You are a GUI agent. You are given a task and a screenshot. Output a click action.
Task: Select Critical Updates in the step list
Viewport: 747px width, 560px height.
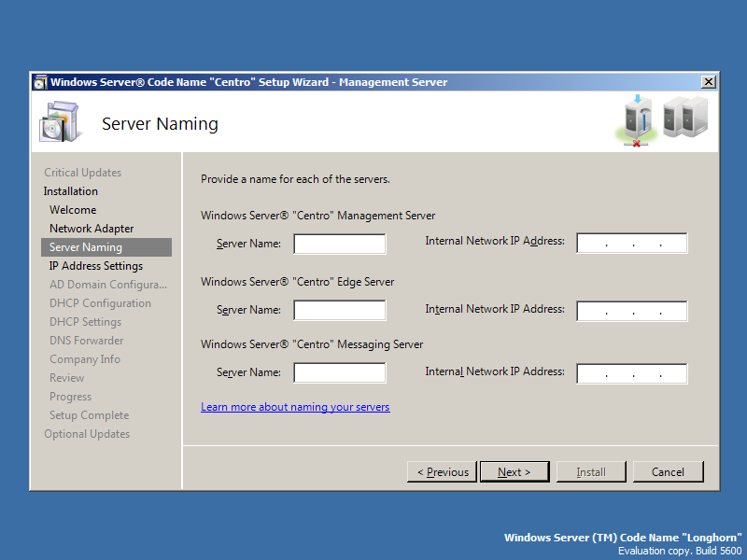click(x=82, y=173)
